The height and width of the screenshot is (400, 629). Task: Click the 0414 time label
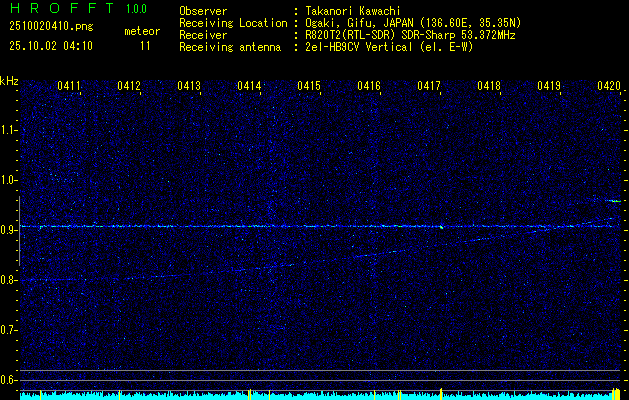tap(249, 86)
